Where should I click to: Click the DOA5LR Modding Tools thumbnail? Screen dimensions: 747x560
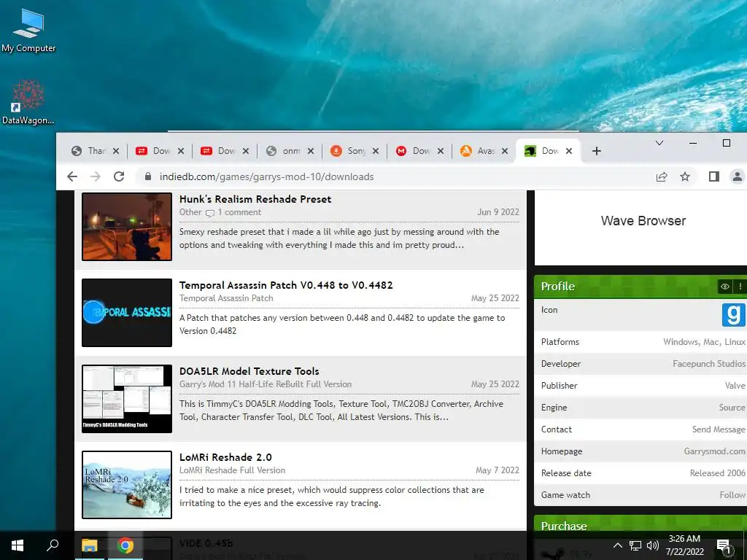pos(127,399)
